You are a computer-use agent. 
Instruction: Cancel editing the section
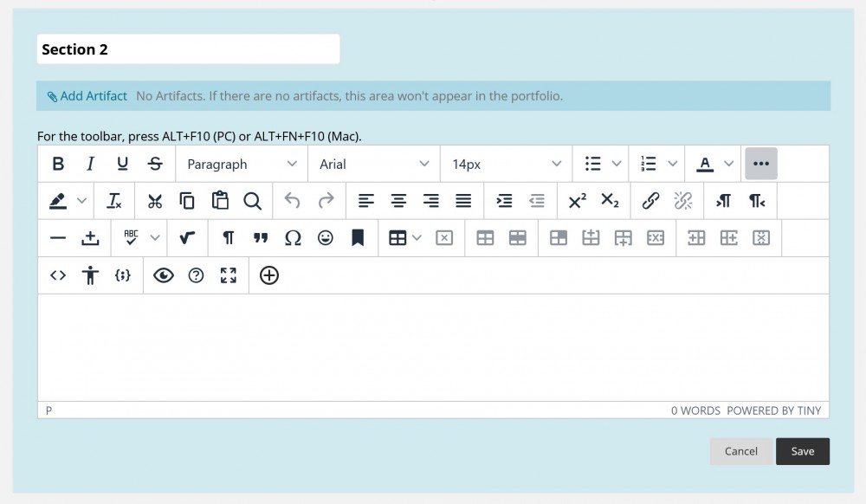(x=740, y=451)
